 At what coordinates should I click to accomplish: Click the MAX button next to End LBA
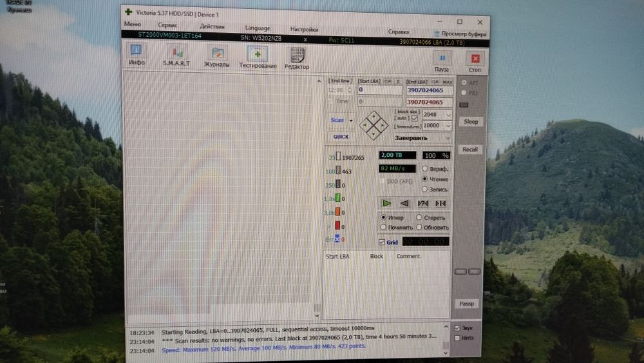[448, 83]
